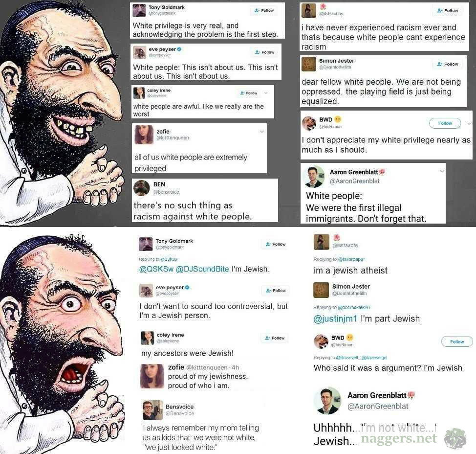Open zofie's profile picture on the timestamped 4h tweet

point(152,376)
